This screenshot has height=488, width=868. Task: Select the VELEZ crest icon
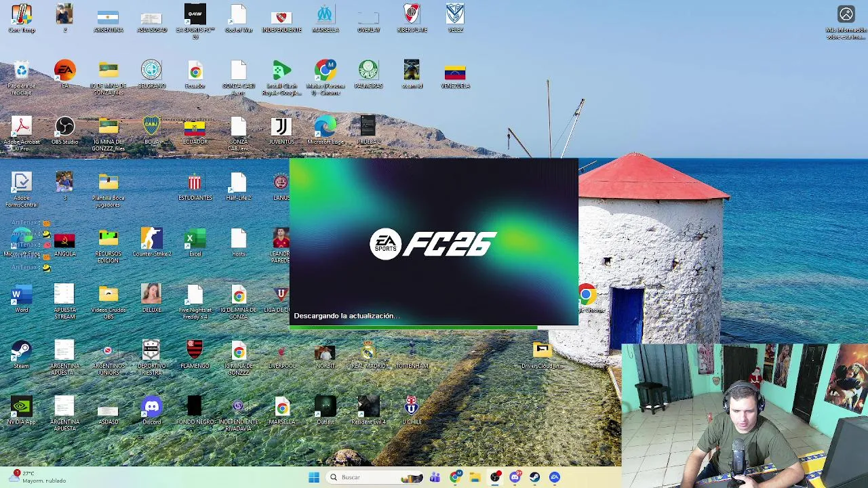pos(455,19)
